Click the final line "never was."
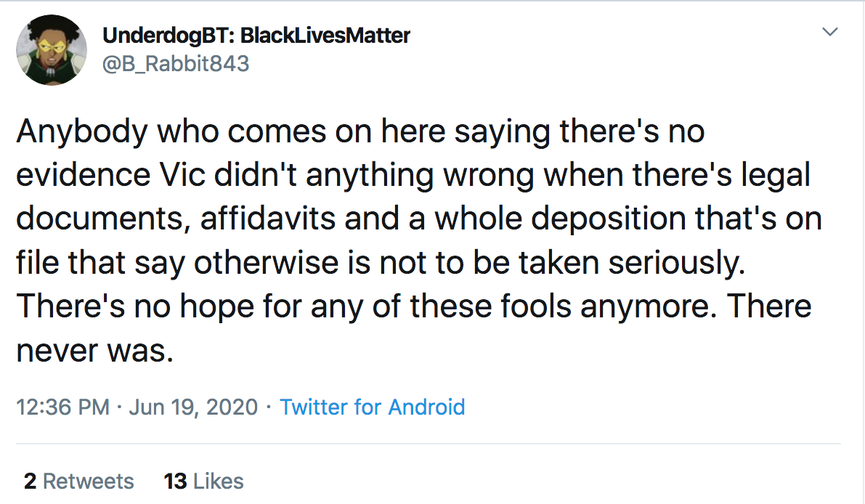Screen dimensions: 865x504 point(95,351)
